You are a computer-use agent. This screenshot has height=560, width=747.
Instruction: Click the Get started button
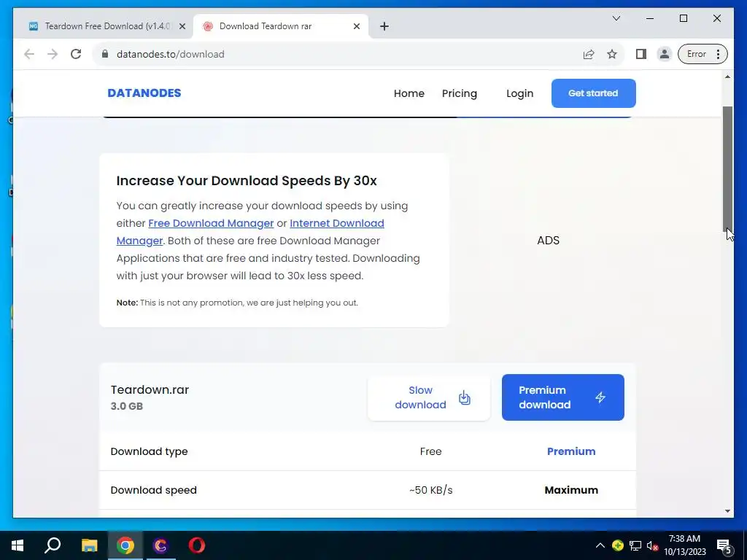[593, 93]
